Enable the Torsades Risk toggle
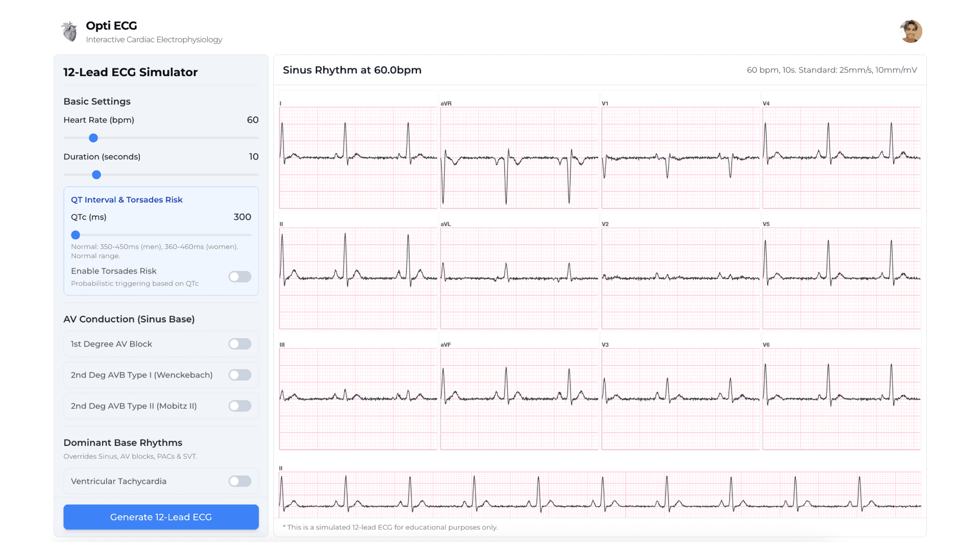The width and height of the screenshot is (980, 551). point(239,277)
